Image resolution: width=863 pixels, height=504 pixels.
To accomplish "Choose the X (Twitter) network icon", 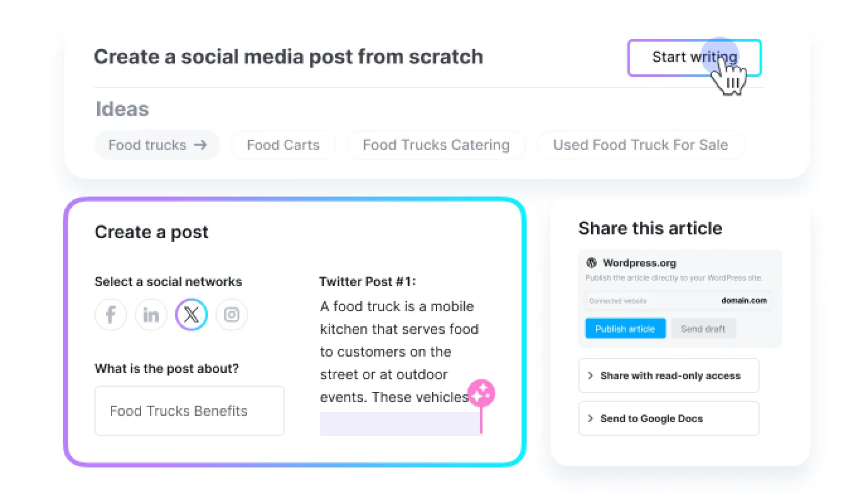I will [191, 315].
